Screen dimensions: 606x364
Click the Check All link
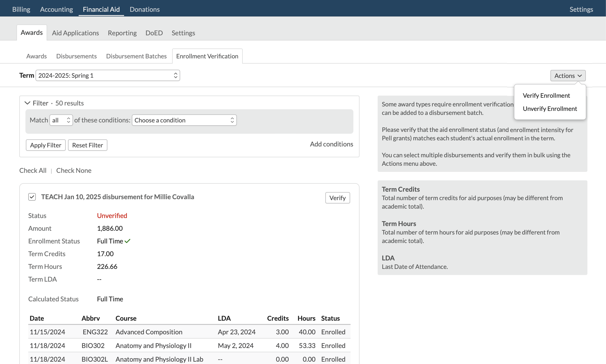(x=33, y=170)
